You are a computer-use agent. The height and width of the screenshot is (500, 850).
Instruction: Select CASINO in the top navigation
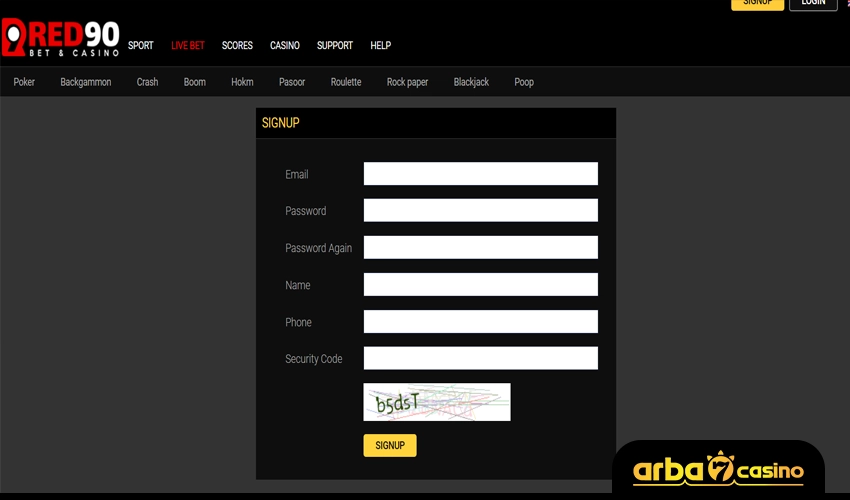(285, 46)
